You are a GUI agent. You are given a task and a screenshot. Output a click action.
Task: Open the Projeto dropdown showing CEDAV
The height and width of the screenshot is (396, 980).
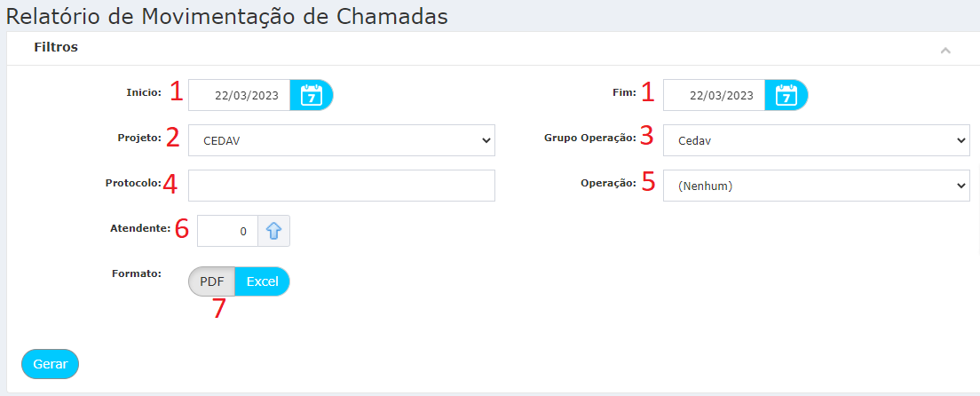tap(341, 140)
